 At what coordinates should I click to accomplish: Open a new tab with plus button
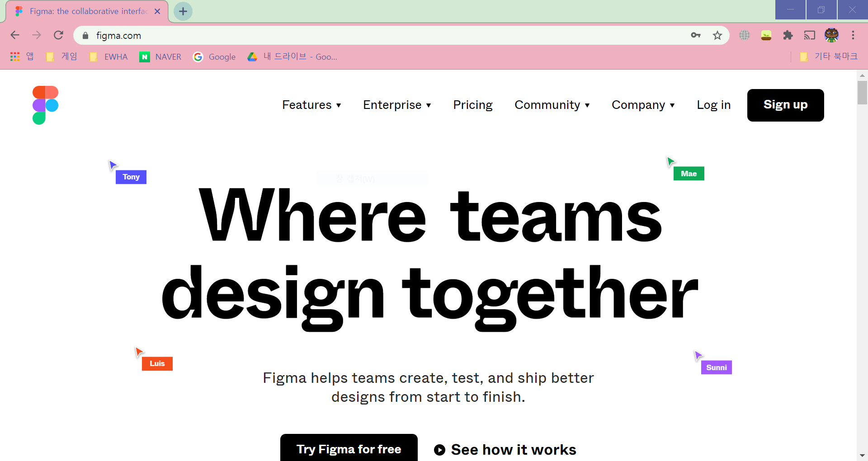(x=183, y=11)
